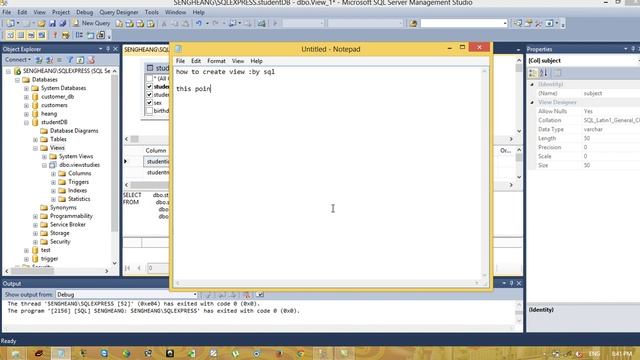Click the Add Group By icon
This screenshot has height=360, width=640.
(x=79, y=36)
